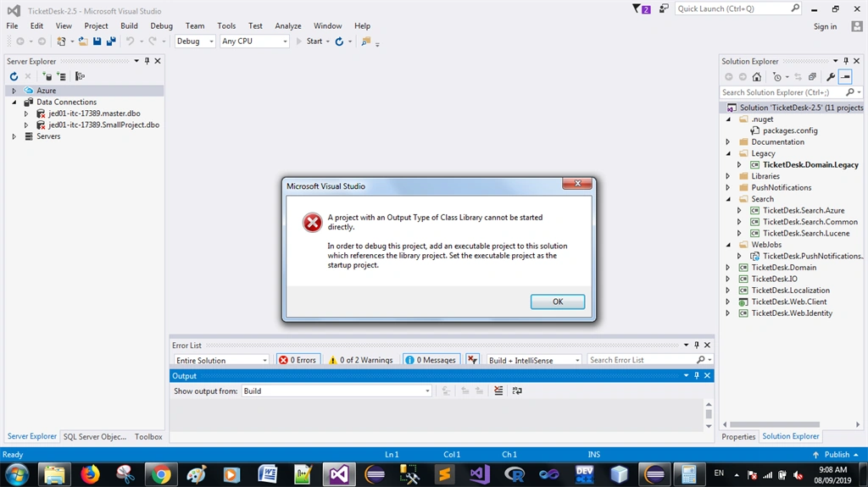Expand the Azure node in Server Explorer
This screenshot has height=487, width=868.
click(14, 91)
